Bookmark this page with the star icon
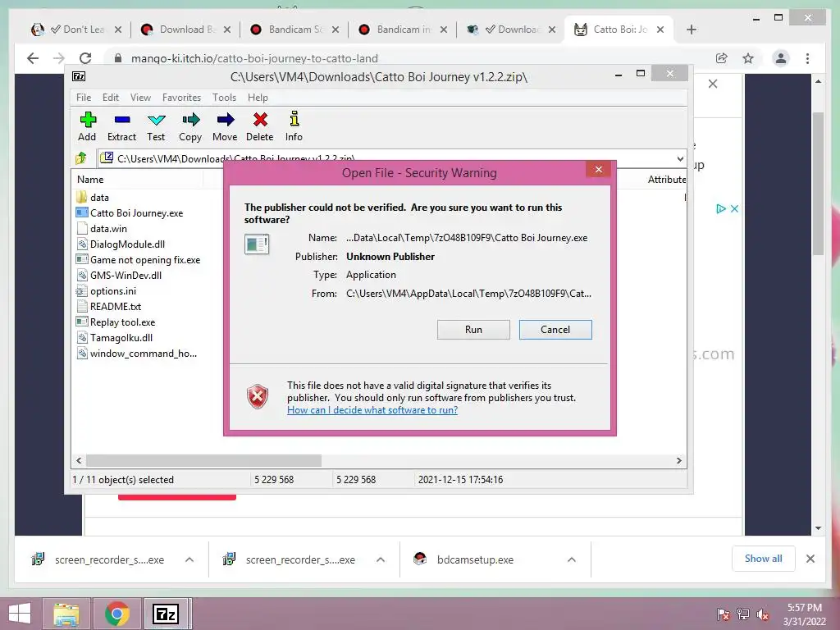840x630 pixels. coord(748,58)
